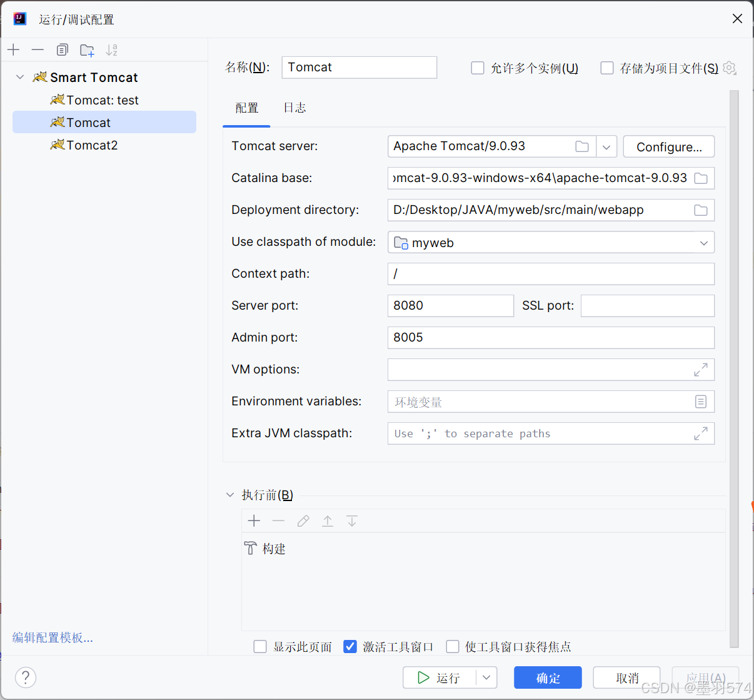This screenshot has width=754, height=700.
Task: Move before-launch task down
Action: pyautogui.click(x=352, y=520)
